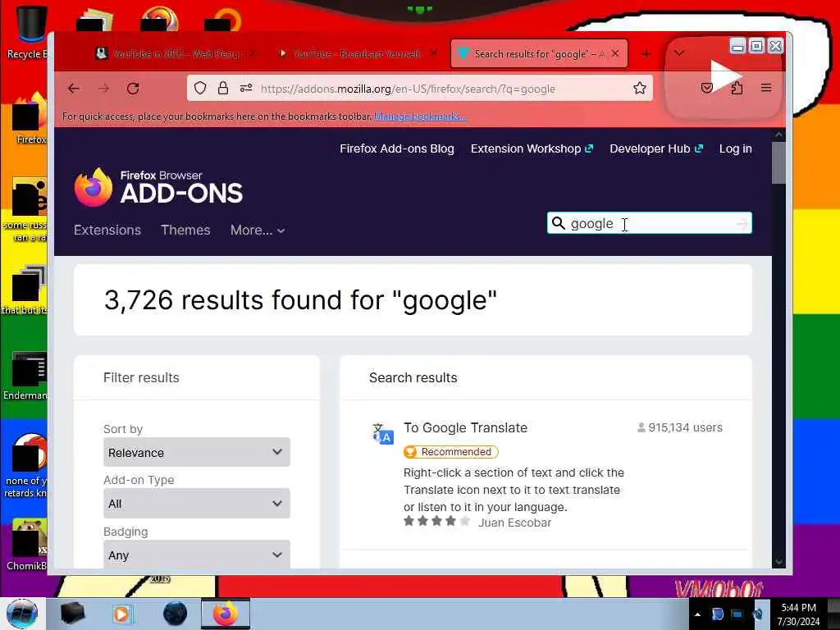The width and height of the screenshot is (840, 630).
Task: Open the Add-on Type All dropdown
Action: [x=197, y=503]
